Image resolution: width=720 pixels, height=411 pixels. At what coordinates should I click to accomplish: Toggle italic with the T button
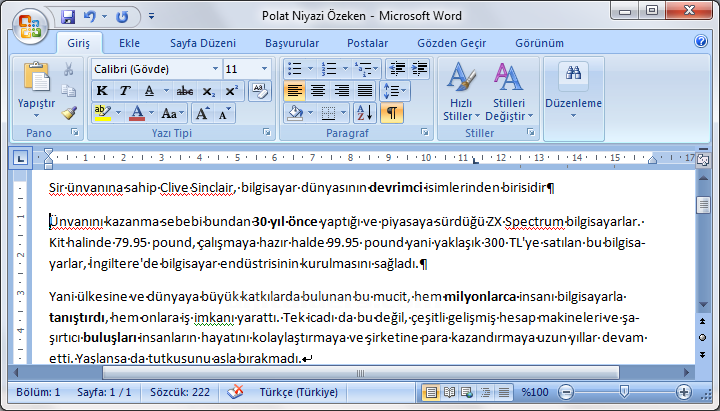(125, 91)
